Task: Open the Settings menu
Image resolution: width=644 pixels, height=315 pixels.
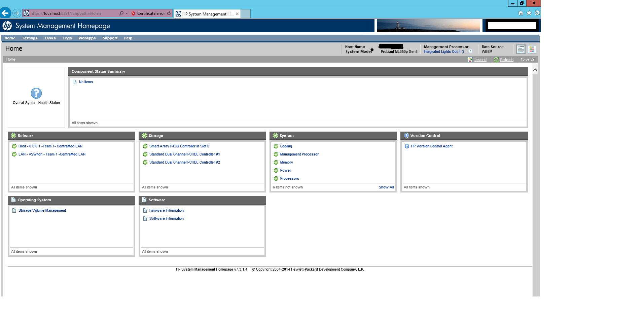Action: click(30, 38)
